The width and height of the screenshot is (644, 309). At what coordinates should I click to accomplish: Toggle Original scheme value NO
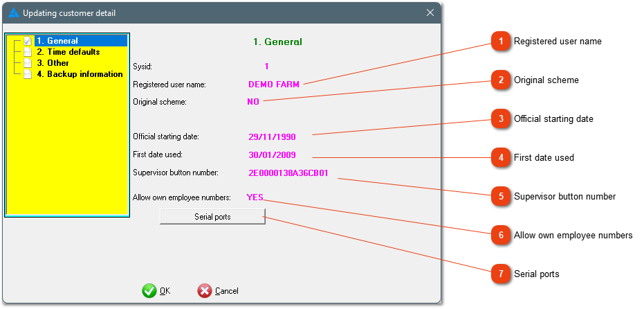click(x=253, y=102)
